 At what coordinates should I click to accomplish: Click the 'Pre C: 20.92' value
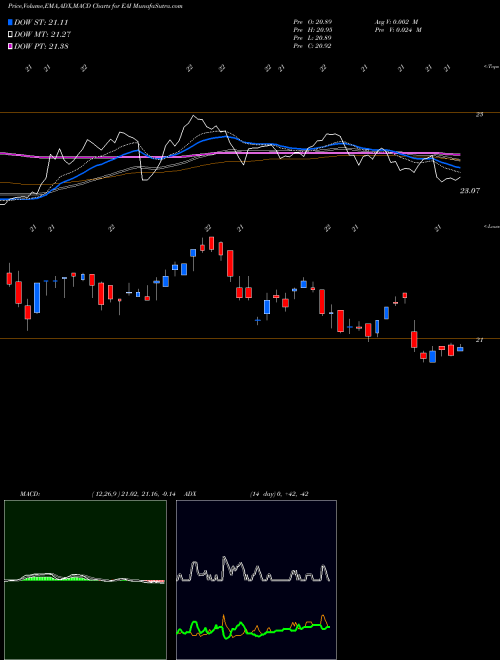tap(312, 46)
